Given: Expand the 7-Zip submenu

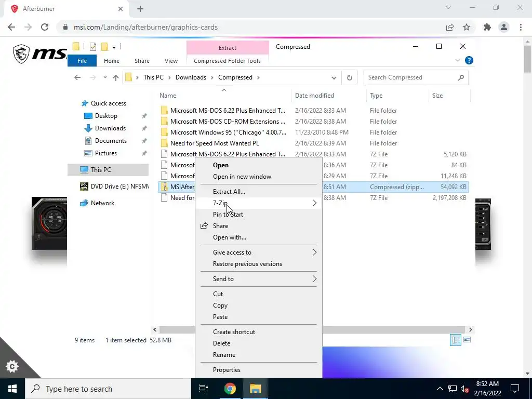Looking at the screenshot, I should [x=259, y=203].
